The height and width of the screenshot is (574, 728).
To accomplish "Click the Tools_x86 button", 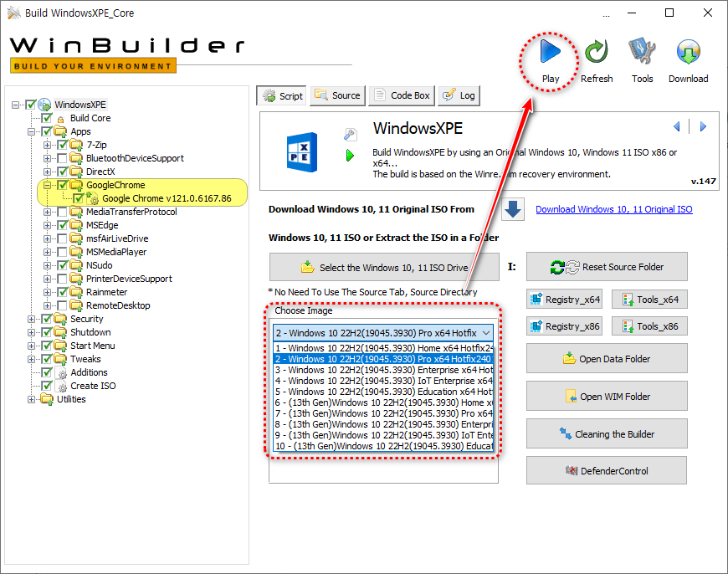I will [x=649, y=326].
